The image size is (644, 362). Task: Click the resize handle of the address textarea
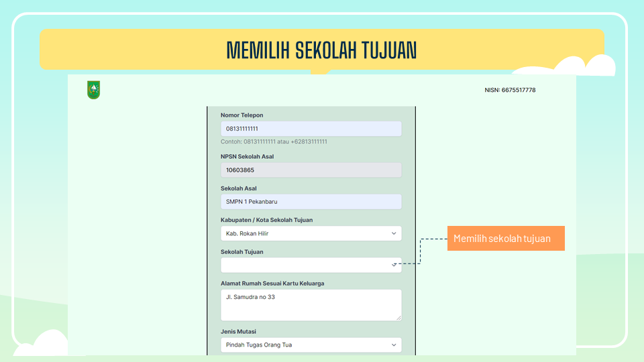click(x=398, y=317)
